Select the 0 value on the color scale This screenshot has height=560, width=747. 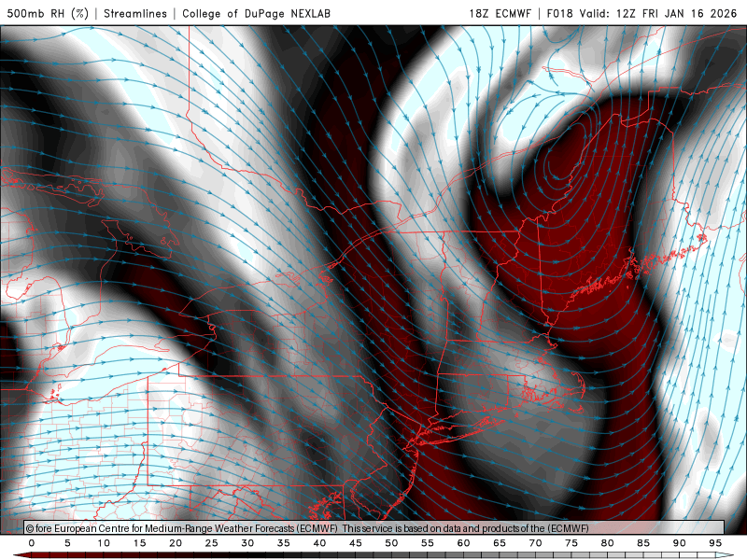[32, 543]
